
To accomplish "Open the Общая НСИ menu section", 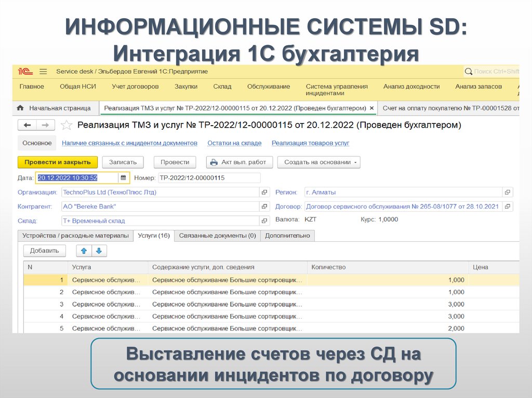I will point(78,87).
